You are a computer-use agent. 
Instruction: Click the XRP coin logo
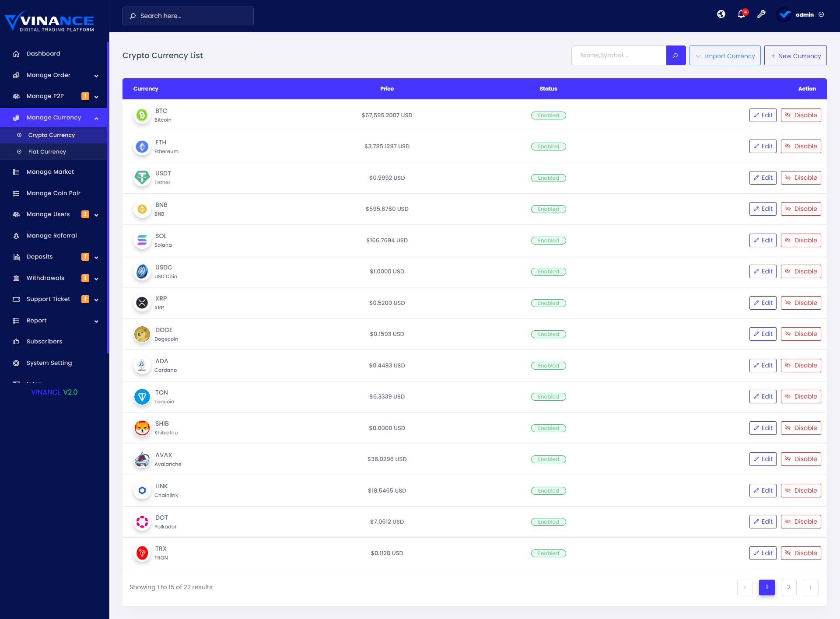click(142, 303)
